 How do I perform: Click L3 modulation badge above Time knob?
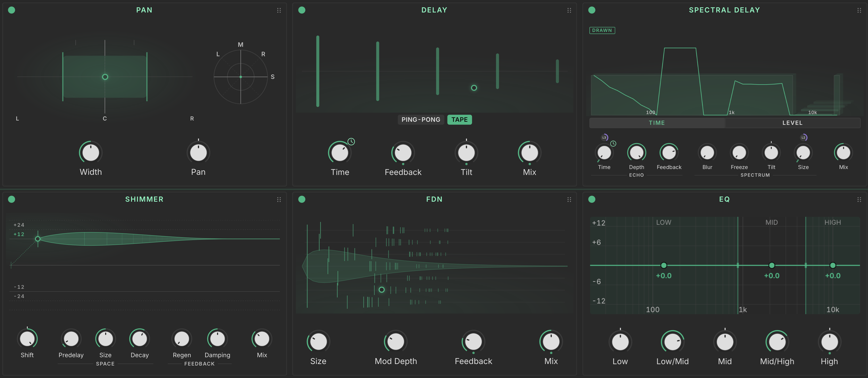604,137
